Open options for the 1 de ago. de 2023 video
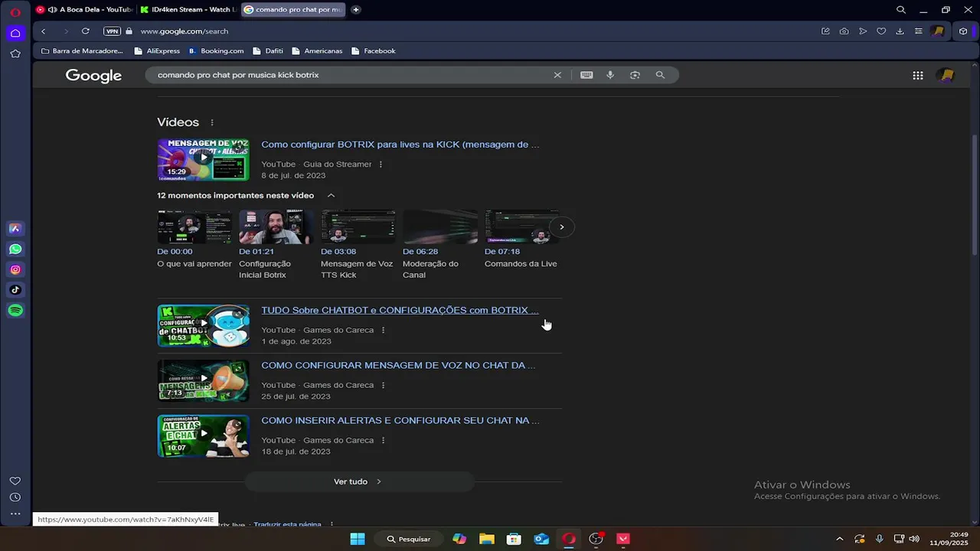 tap(383, 331)
